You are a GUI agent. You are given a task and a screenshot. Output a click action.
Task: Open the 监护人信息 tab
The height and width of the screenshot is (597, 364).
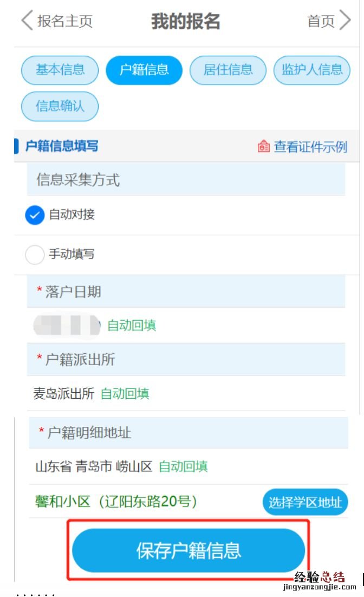[x=312, y=70]
